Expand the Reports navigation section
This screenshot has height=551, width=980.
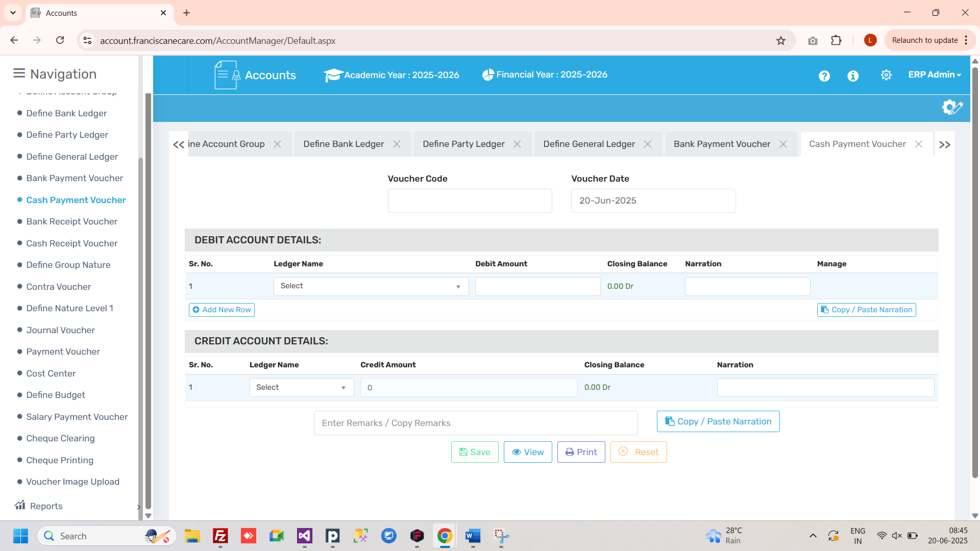click(46, 506)
